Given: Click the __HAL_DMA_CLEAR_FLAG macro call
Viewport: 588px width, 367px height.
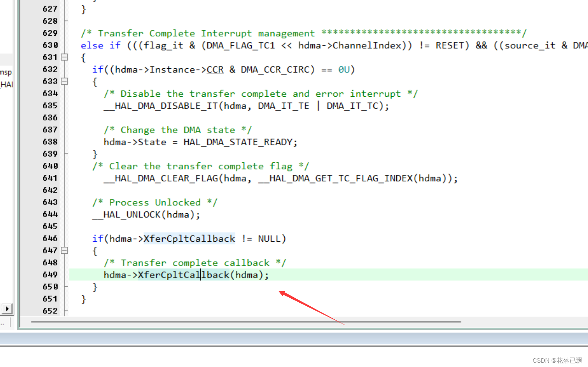Looking at the screenshot, I should tap(280, 178).
